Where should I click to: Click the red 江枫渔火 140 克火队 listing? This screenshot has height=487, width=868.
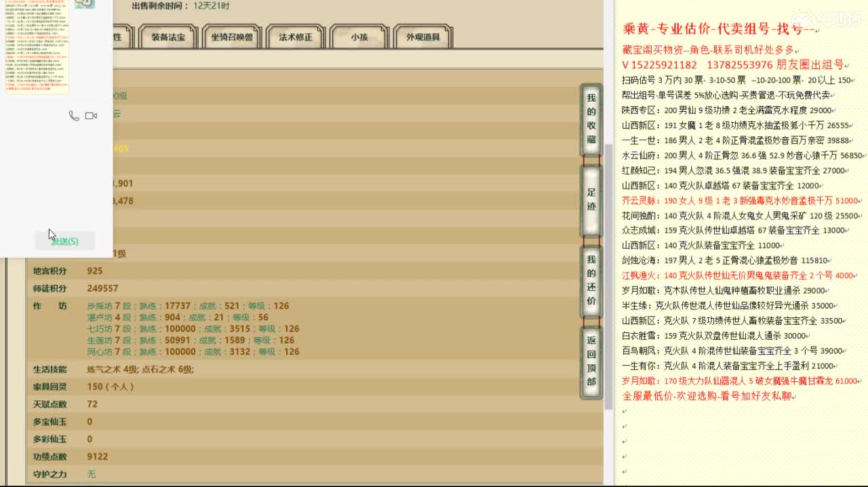click(738, 275)
